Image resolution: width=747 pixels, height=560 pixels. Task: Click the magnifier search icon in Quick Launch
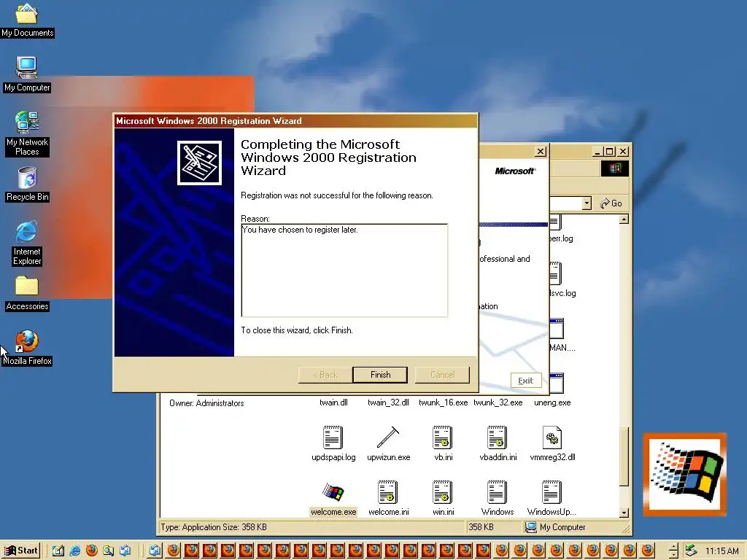(x=108, y=551)
